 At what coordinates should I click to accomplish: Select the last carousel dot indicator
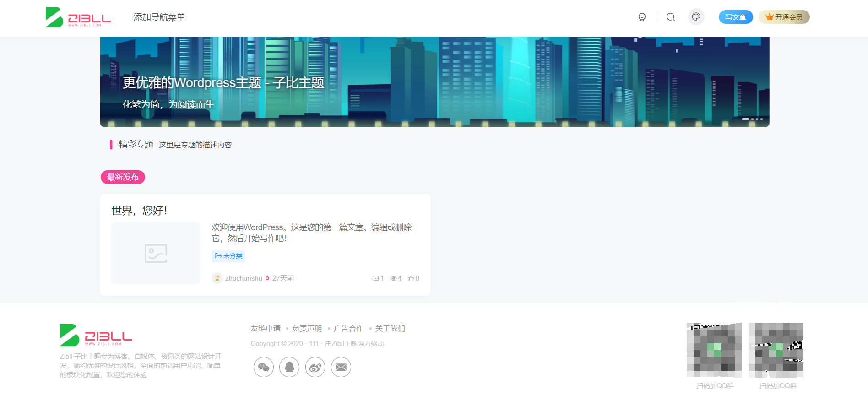[761, 119]
